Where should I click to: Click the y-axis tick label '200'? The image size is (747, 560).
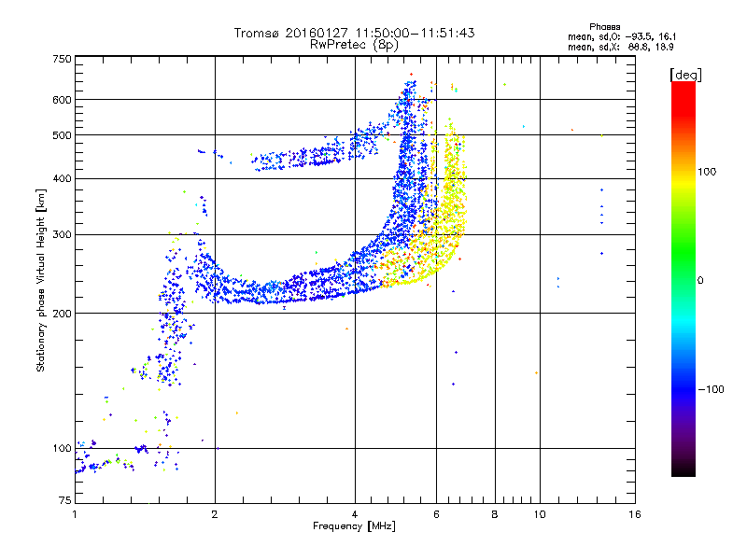pos(62,314)
